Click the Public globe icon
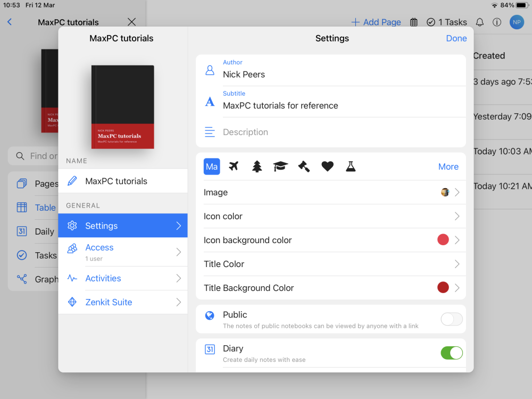This screenshot has height=399, width=532. coord(210,315)
